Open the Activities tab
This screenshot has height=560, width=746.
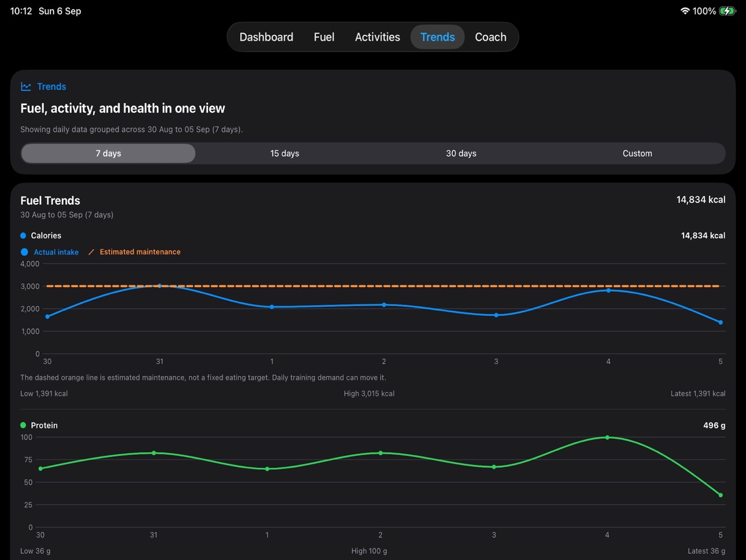[377, 37]
